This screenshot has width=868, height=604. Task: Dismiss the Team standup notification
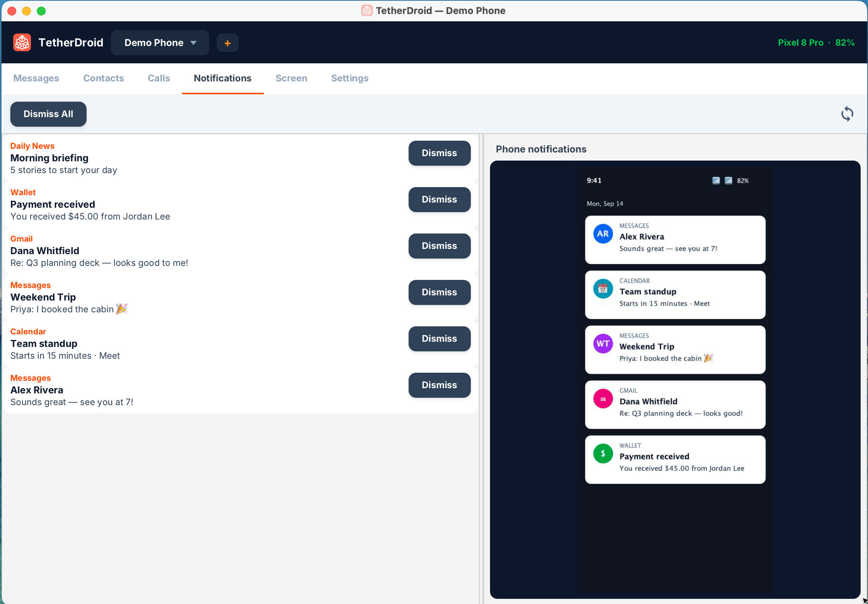439,339
